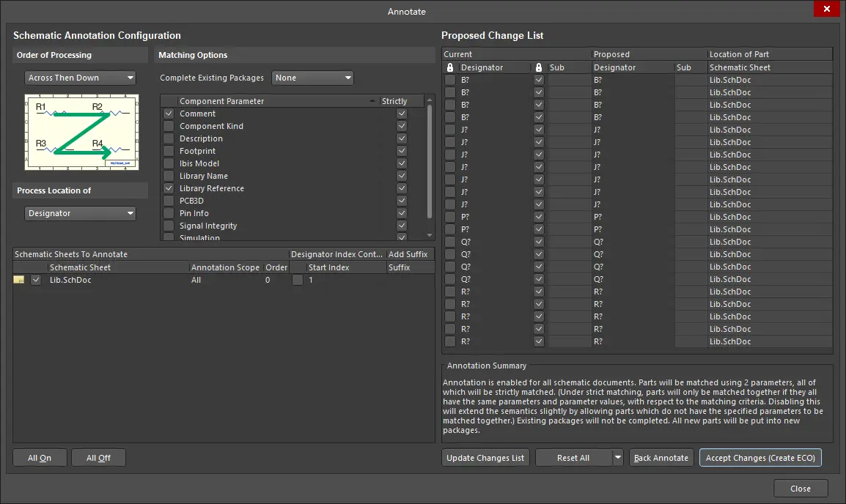Image resolution: width=846 pixels, height=504 pixels.
Task: Toggle the Strictly checkbox for Comment
Action: tap(402, 114)
